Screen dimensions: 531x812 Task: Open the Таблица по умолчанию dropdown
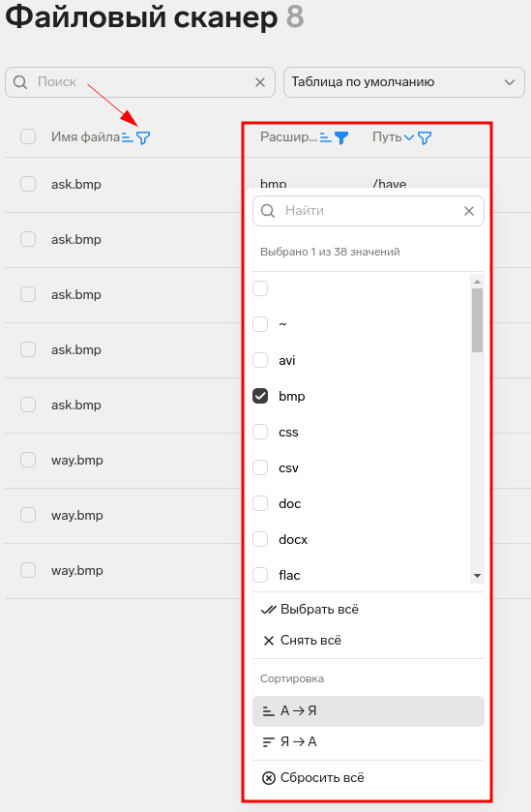(x=404, y=82)
